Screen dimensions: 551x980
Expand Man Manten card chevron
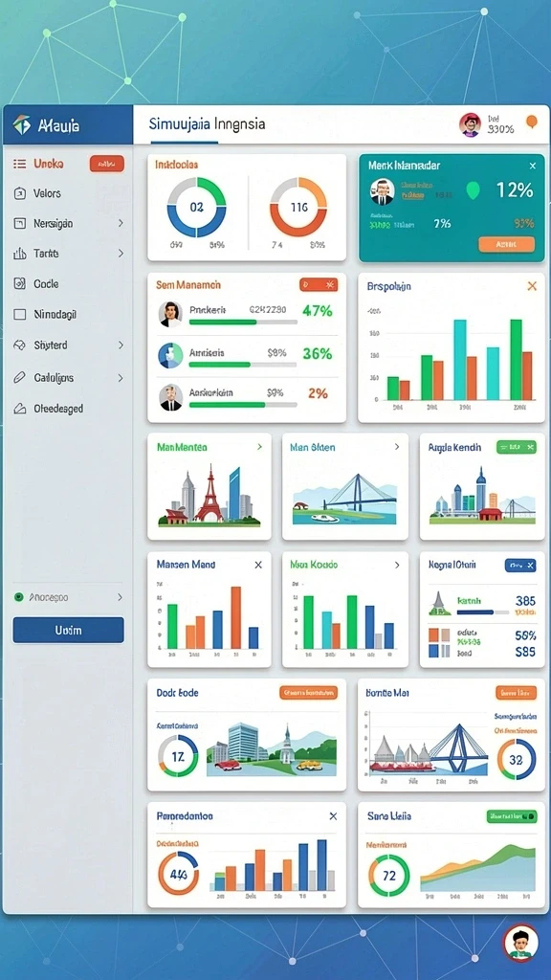pos(259,448)
